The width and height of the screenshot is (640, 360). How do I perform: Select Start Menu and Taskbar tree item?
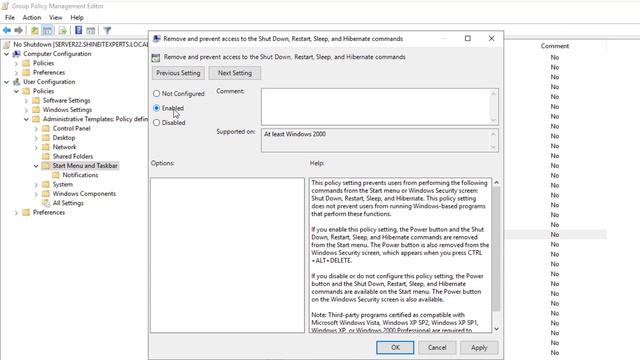(85, 166)
